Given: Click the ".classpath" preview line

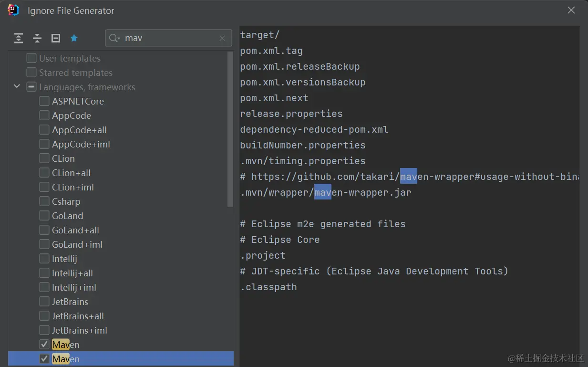Looking at the screenshot, I should pos(268,287).
